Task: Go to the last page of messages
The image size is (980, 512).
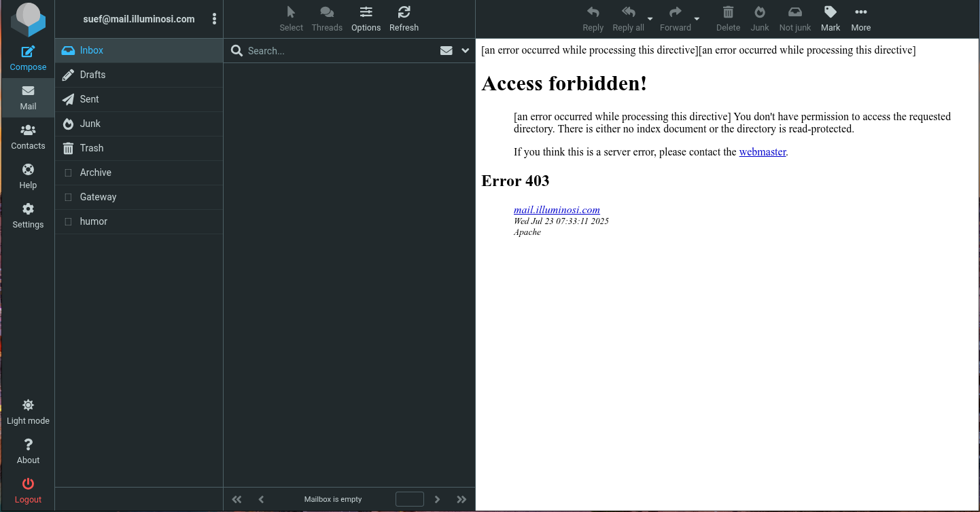Action: 462,499
